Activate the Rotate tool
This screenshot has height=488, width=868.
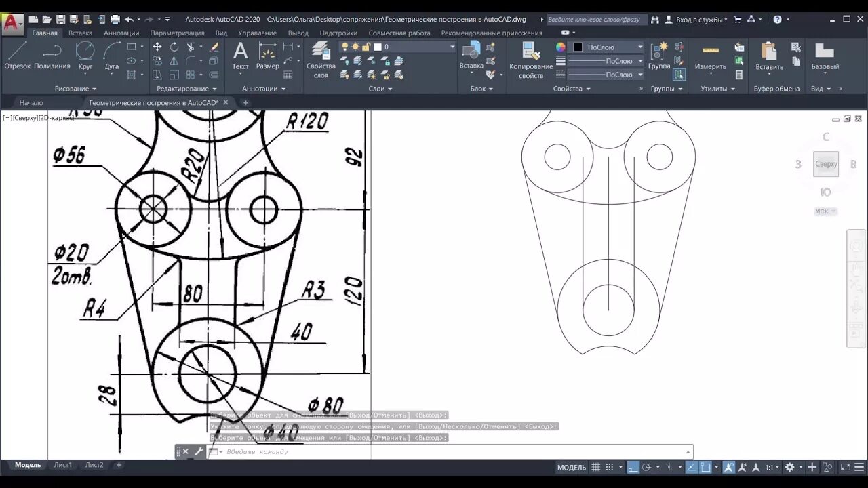[174, 47]
